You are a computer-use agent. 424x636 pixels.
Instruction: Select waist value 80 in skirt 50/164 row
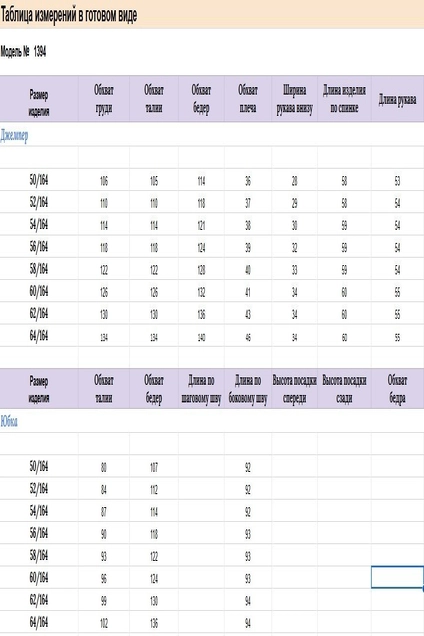[x=104, y=467]
